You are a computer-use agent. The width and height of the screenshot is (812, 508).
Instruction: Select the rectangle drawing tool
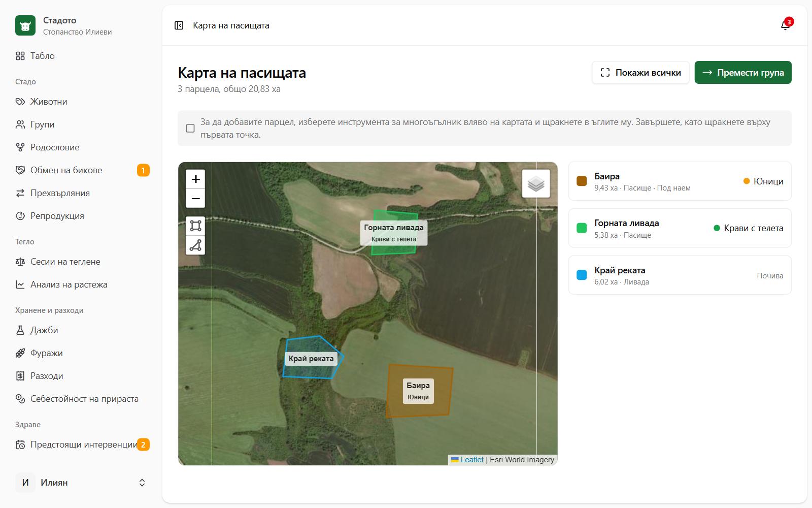coord(195,226)
